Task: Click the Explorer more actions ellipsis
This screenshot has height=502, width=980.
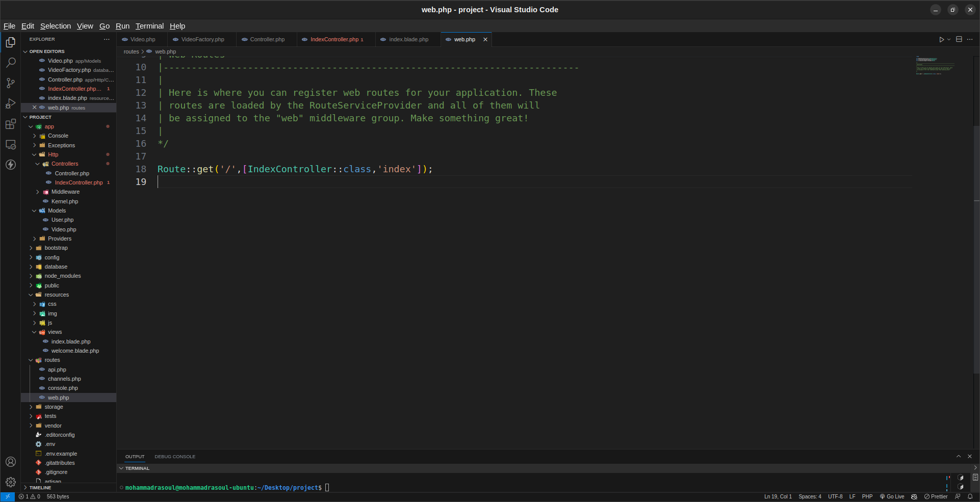Action: point(107,39)
